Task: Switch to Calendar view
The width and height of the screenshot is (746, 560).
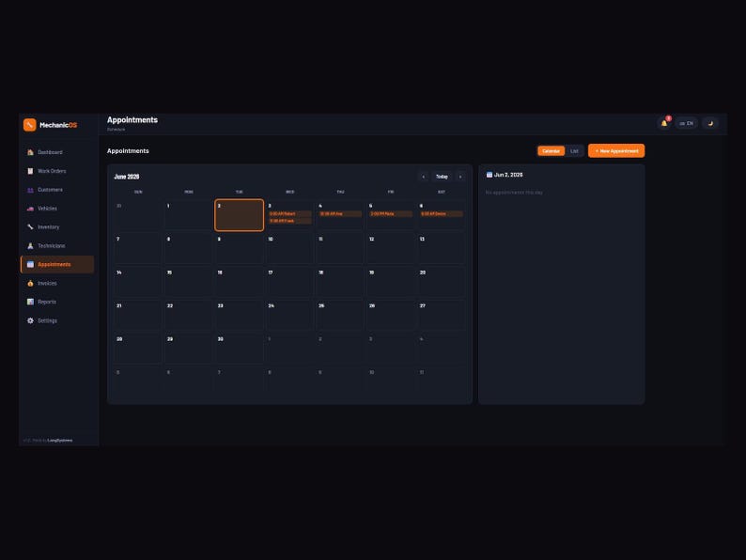Action: tap(551, 151)
